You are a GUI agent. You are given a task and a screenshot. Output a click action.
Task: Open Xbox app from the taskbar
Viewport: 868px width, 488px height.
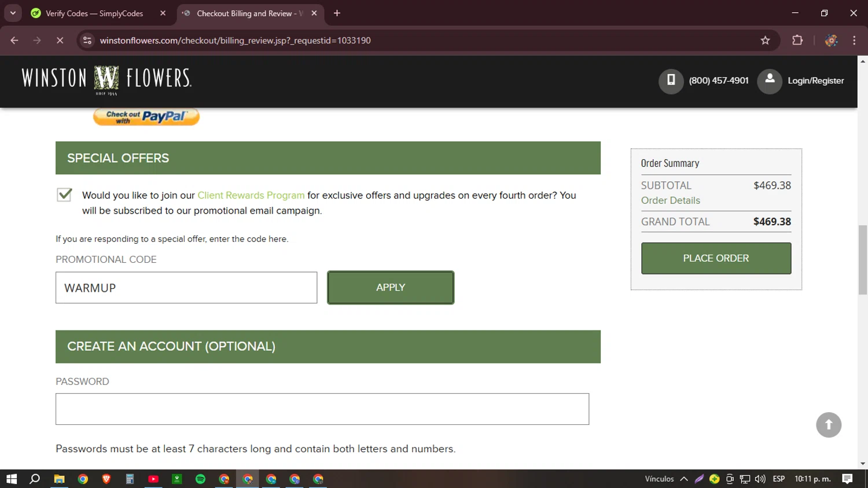[x=177, y=479]
